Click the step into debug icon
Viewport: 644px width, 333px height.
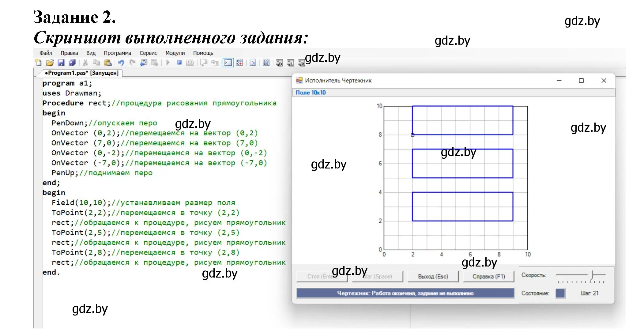pyautogui.click(x=215, y=63)
